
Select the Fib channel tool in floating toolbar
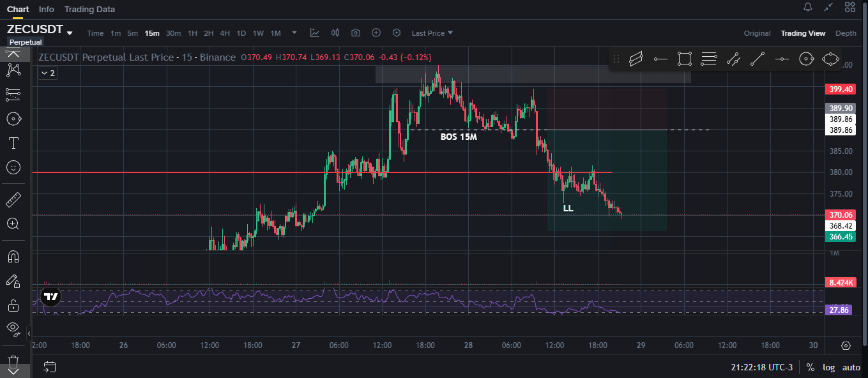click(x=733, y=59)
